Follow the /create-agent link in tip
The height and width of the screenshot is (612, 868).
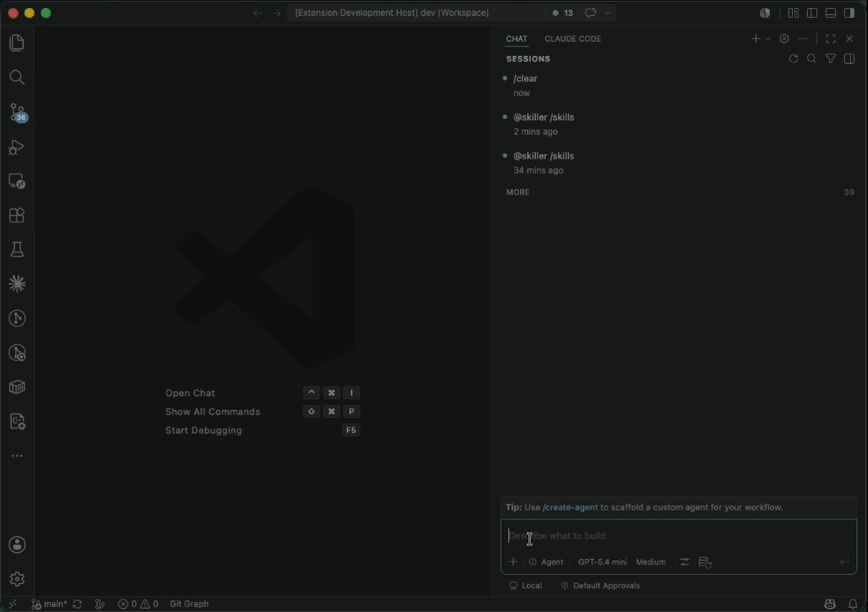571,507
